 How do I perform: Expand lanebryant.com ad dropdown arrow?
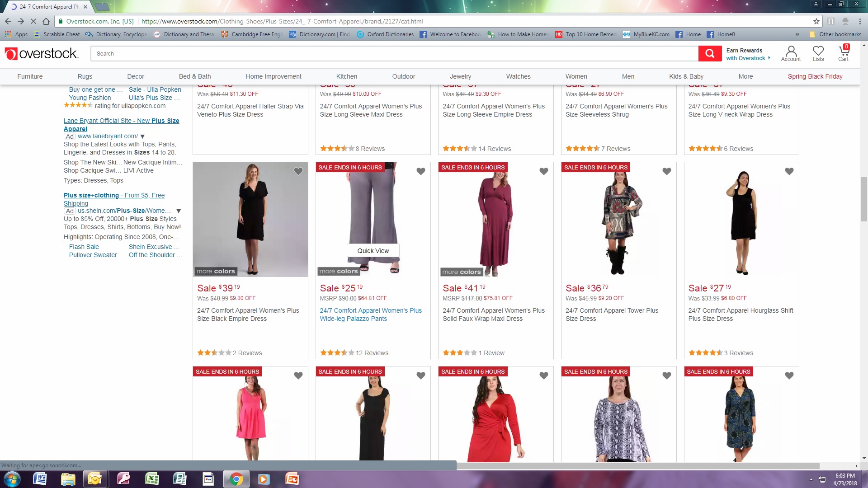142,136
